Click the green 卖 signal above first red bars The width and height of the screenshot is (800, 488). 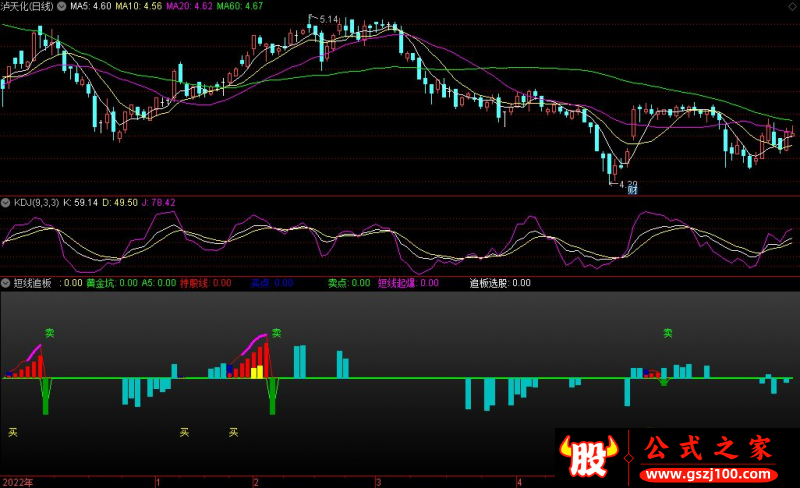coord(49,333)
